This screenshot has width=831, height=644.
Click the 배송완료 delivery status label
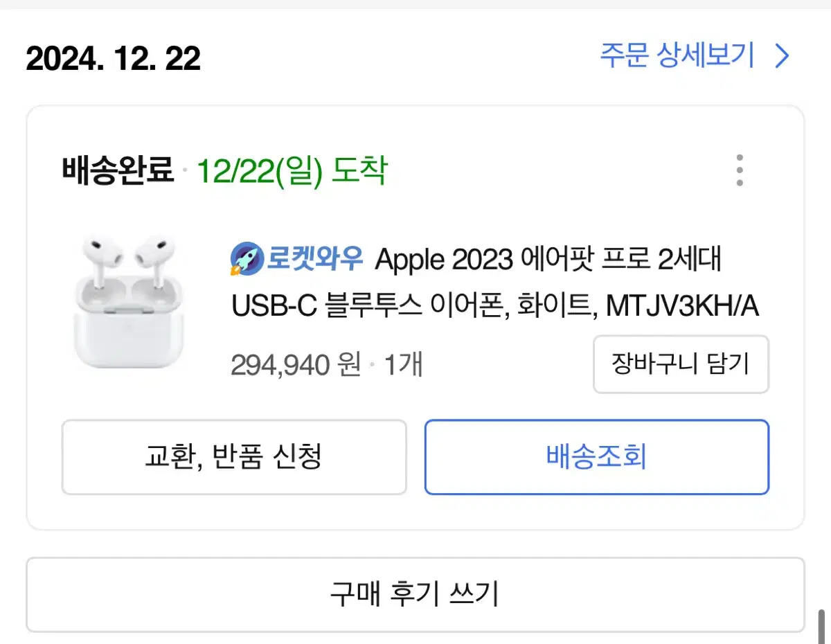click(x=118, y=170)
